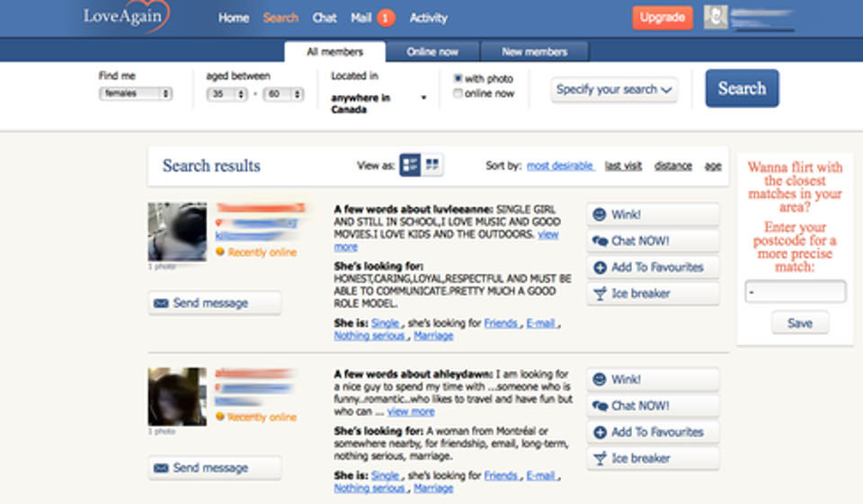Expand 'Specify your search' dropdown

pyautogui.click(x=614, y=90)
